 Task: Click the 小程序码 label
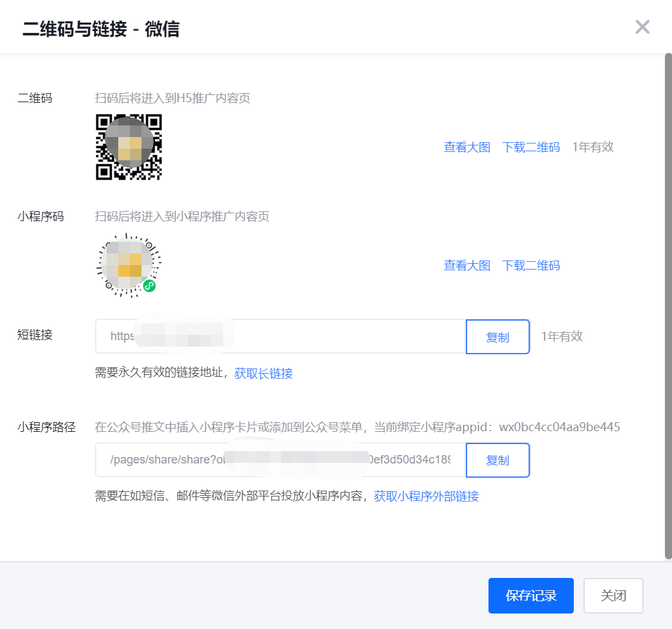41,217
